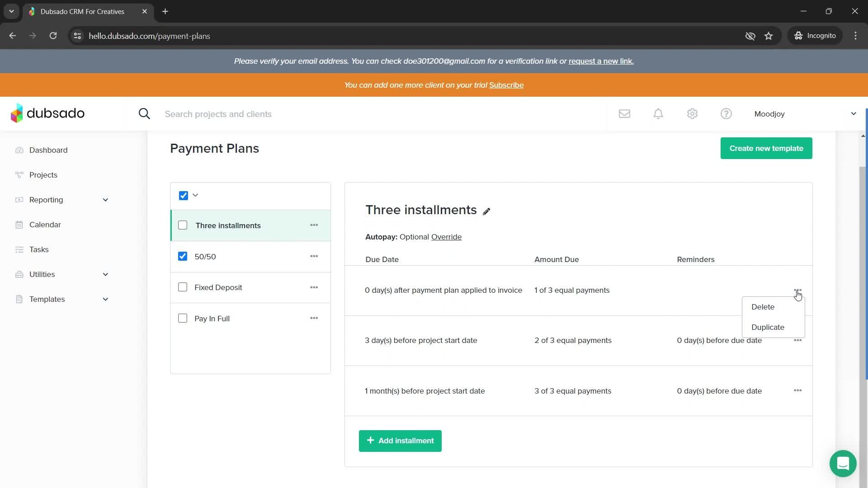Open the Incognito profile button
Viewport: 868px width, 488px height.
tap(815, 36)
